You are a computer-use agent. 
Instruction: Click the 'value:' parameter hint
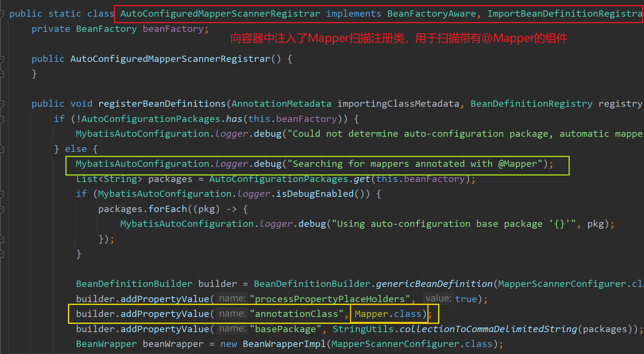pyautogui.click(x=438, y=299)
